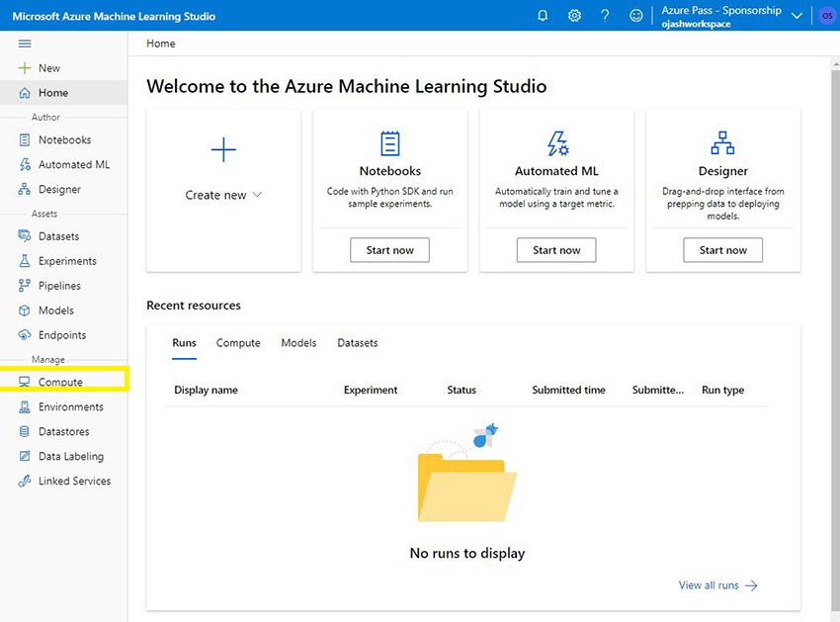Open the settings gear in top bar
Viewport: 840px width, 622px height.
(574, 15)
